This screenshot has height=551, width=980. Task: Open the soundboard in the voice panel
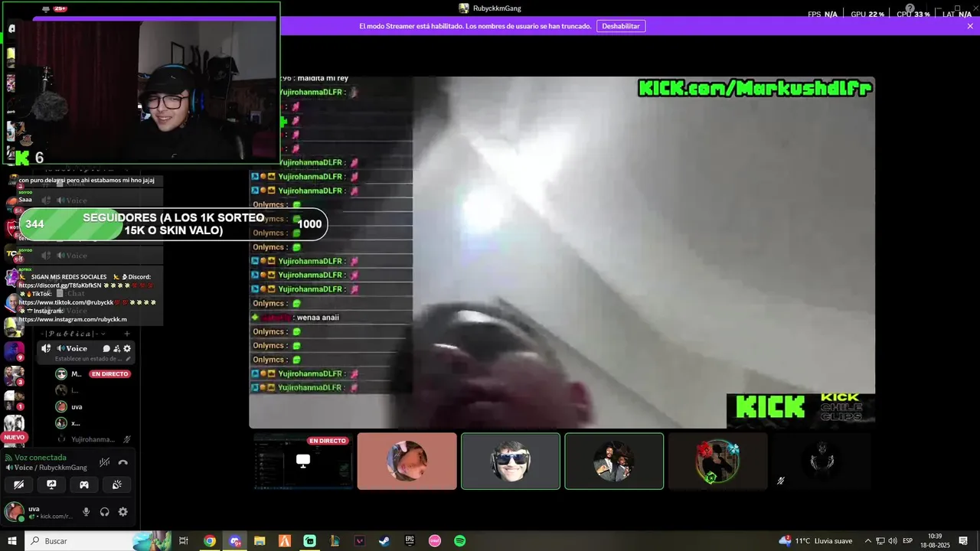117,484
